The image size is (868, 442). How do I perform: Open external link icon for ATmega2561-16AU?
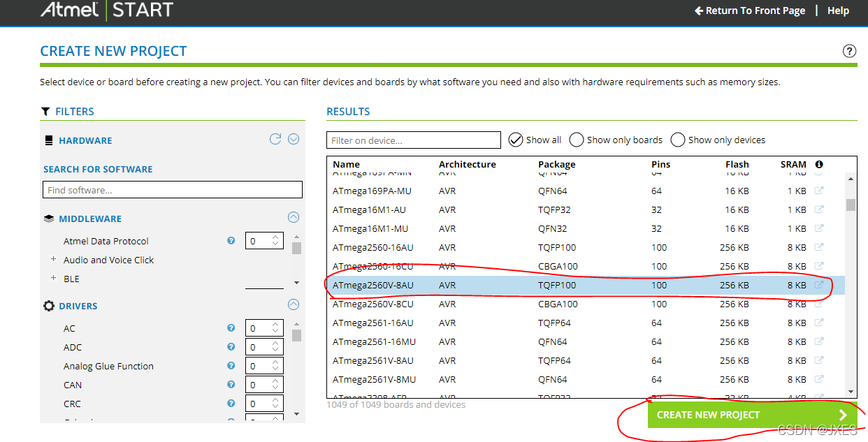[819, 323]
